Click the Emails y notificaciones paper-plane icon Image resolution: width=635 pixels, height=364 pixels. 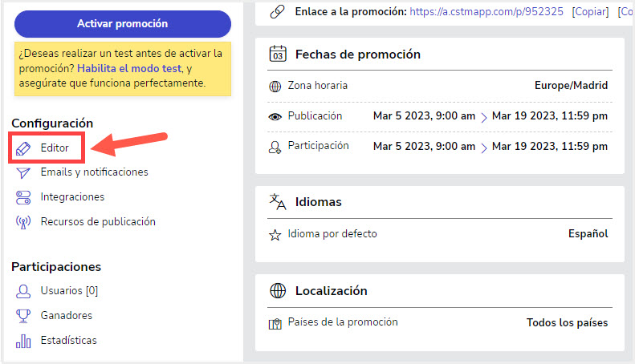pyautogui.click(x=23, y=172)
